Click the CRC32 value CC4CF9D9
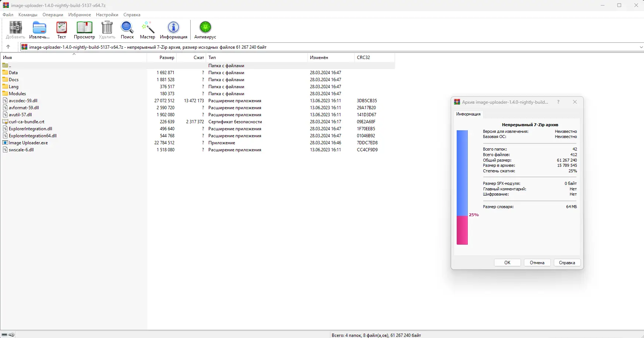This screenshot has width=644, height=338. [x=367, y=150]
